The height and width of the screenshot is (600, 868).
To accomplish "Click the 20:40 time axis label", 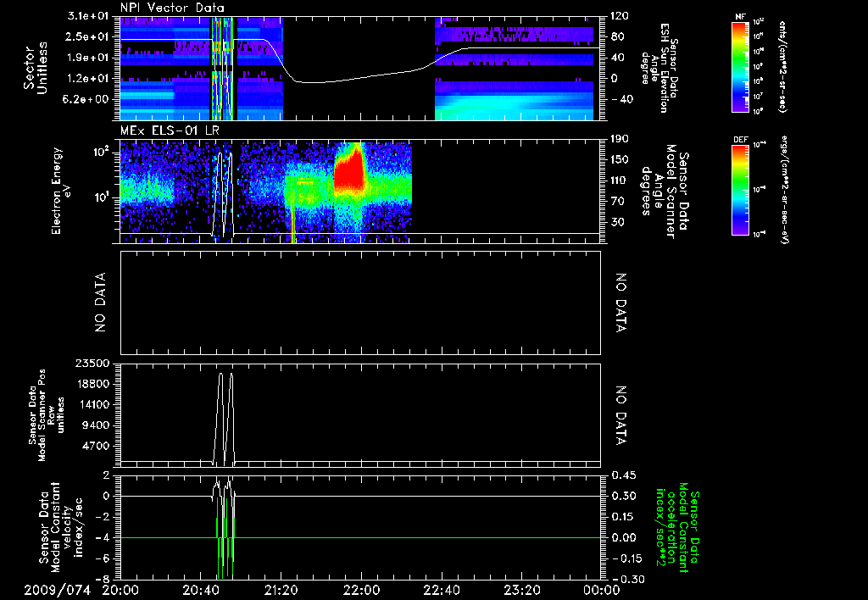I will (201, 591).
